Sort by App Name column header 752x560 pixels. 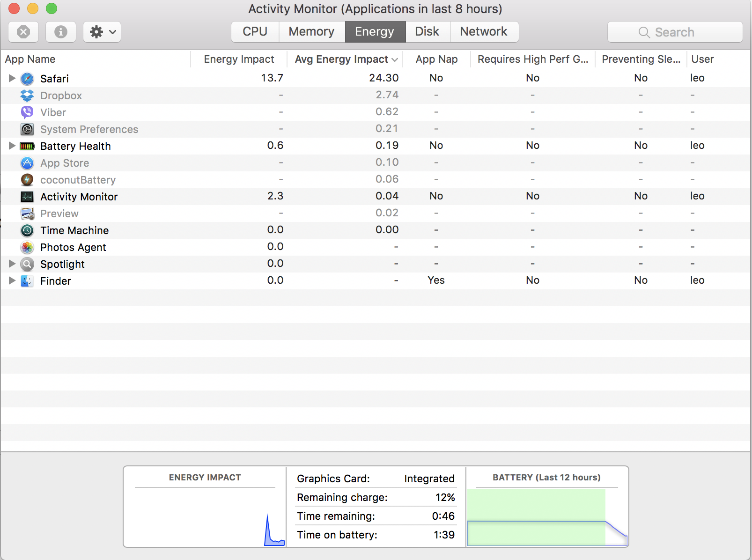tap(96, 59)
